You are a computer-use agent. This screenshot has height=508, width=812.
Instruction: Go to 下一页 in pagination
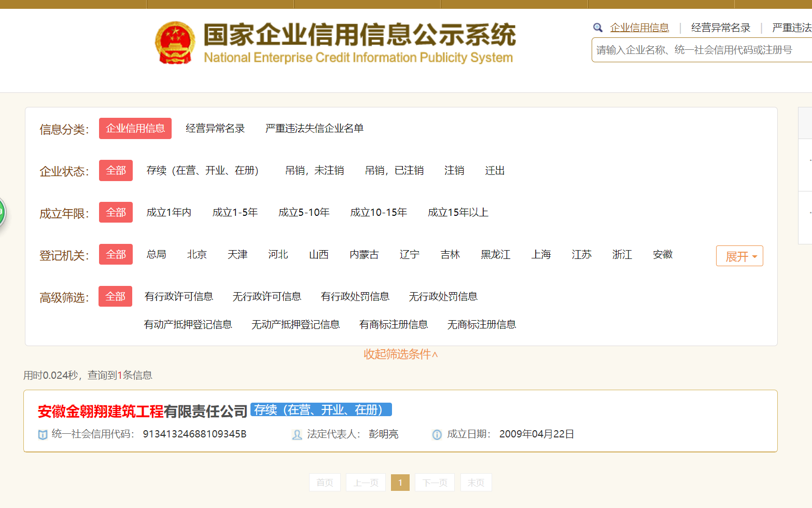pyautogui.click(x=435, y=483)
